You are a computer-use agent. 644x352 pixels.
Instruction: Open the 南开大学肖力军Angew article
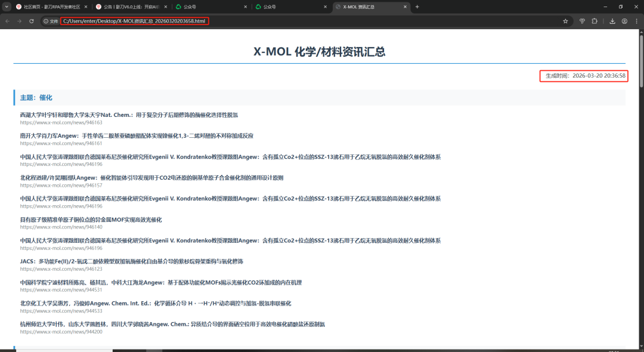[137, 136]
